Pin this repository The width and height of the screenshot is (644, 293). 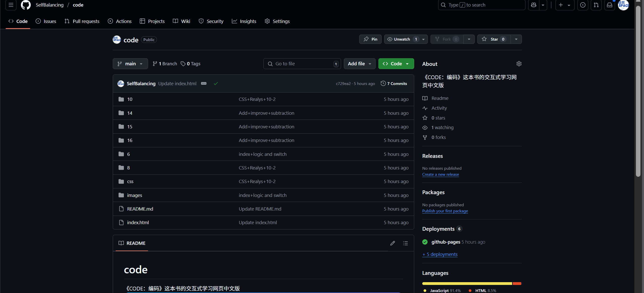point(370,39)
